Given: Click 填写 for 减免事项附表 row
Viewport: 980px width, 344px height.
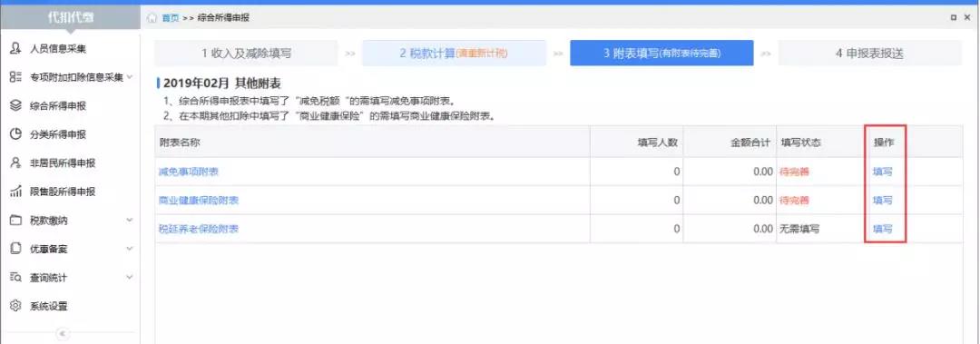Looking at the screenshot, I should 883,172.
